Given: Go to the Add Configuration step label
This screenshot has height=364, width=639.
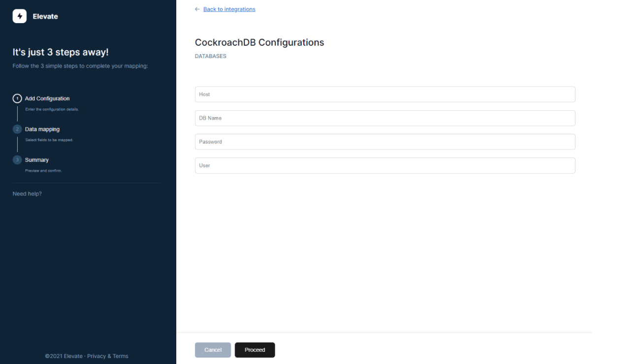Looking at the screenshot, I should click(x=47, y=98).
